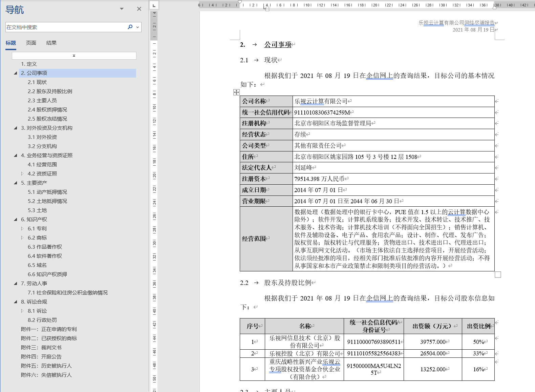Screen dimensions: 535x392
Task: Click the first line indent marker on the ruler
Action: pos(240,2)
